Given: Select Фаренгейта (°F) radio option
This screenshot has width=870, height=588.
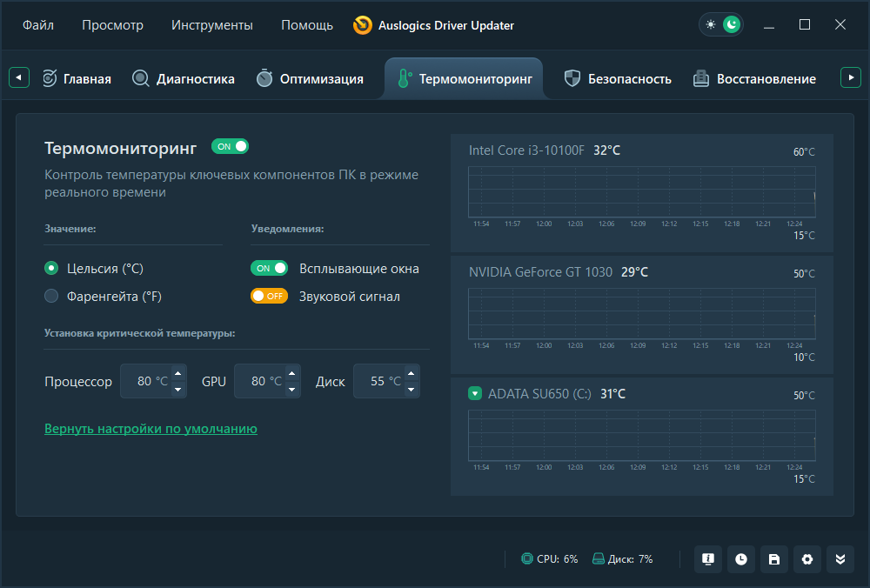Looking at the screenshot, I should click(x=51, y=297).
